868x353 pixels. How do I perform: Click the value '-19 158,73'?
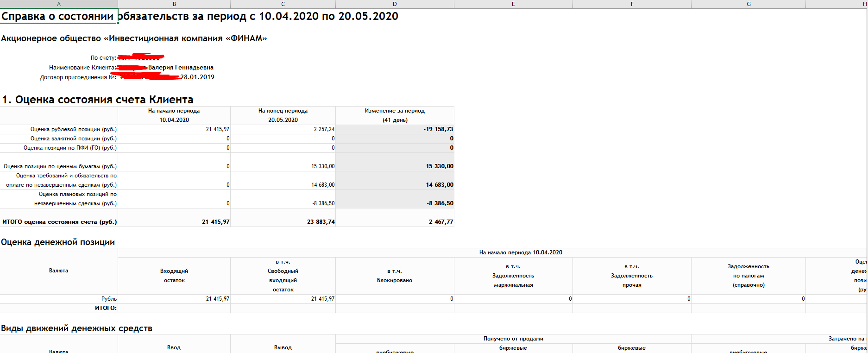[438, 129]
